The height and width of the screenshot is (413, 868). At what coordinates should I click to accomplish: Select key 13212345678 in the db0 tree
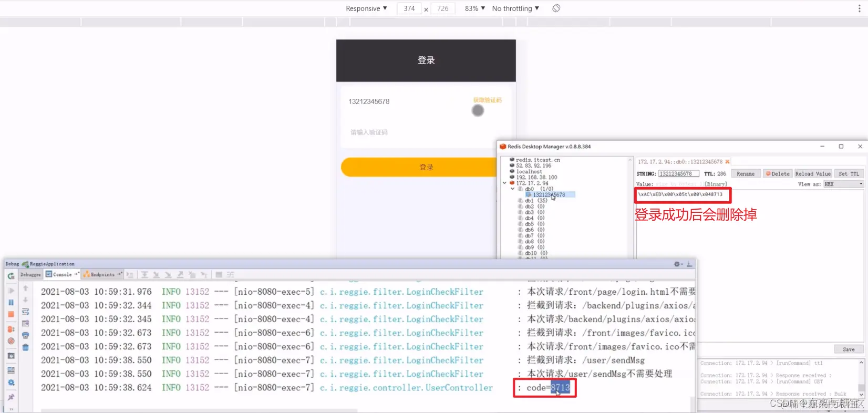coord(549,195)
